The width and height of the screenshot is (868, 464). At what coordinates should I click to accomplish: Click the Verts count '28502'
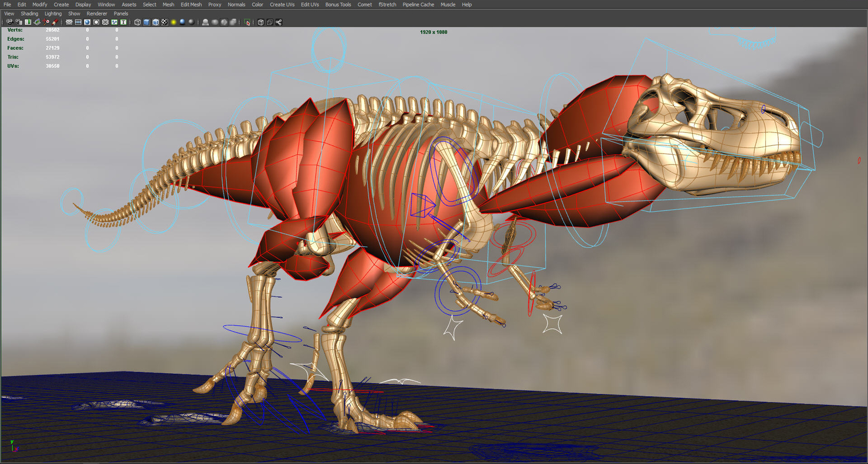point(52,30)
